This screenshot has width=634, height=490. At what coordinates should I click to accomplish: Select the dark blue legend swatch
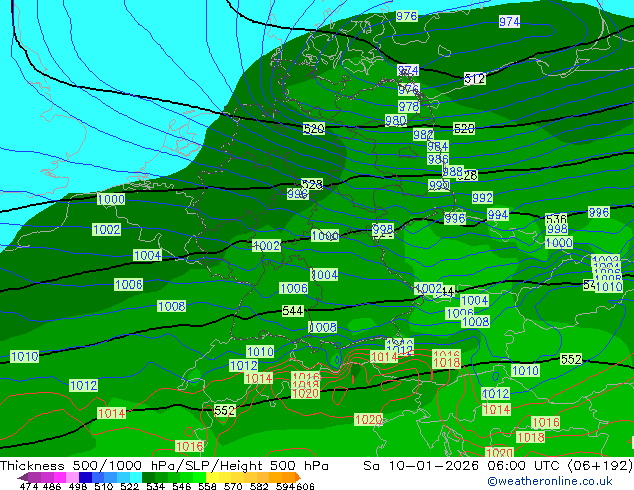click(85, 477)
